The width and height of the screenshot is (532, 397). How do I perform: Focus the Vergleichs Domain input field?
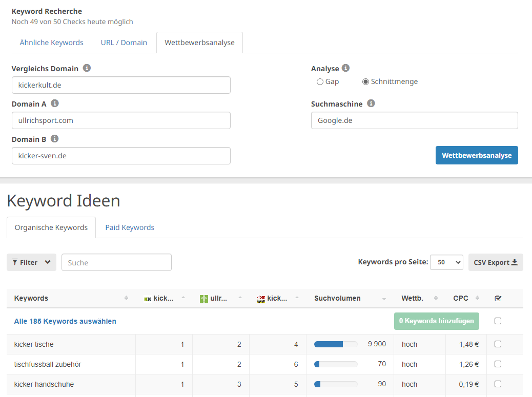(121, 85)
